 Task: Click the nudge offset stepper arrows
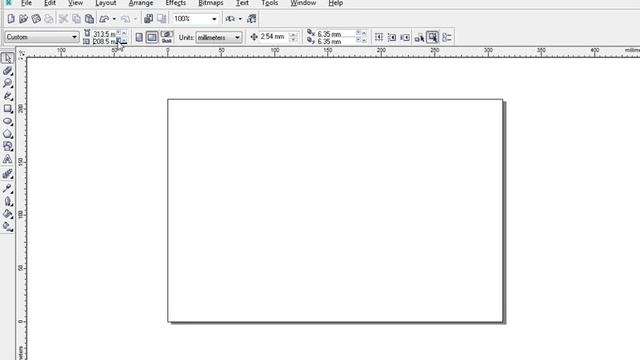pos(293,37)
